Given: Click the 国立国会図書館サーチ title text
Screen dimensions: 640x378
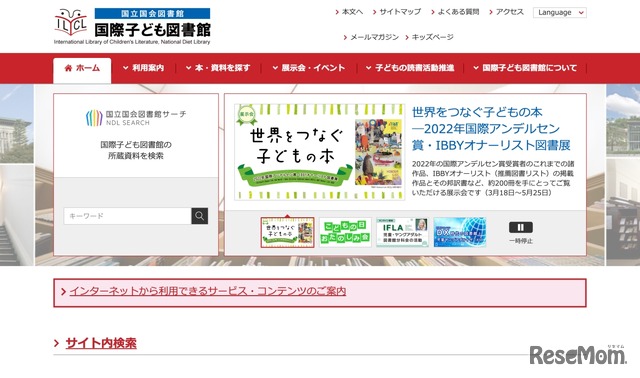Looking at the screenshot, I should [146, 114].
